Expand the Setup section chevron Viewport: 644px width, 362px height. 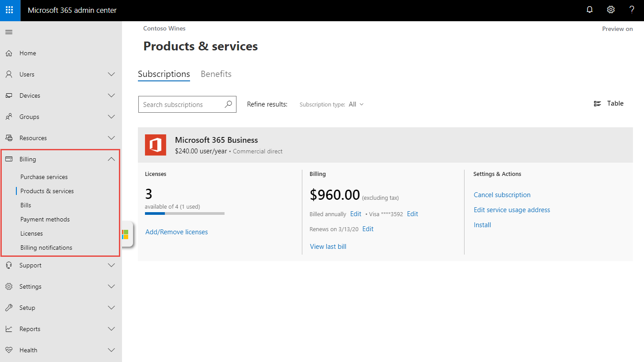point(111,308)
